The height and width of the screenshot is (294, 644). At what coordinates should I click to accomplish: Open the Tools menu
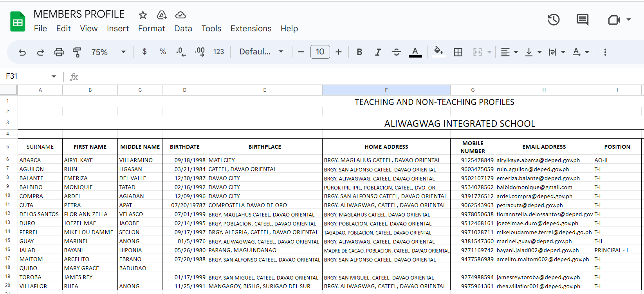[x=211, y=29]
